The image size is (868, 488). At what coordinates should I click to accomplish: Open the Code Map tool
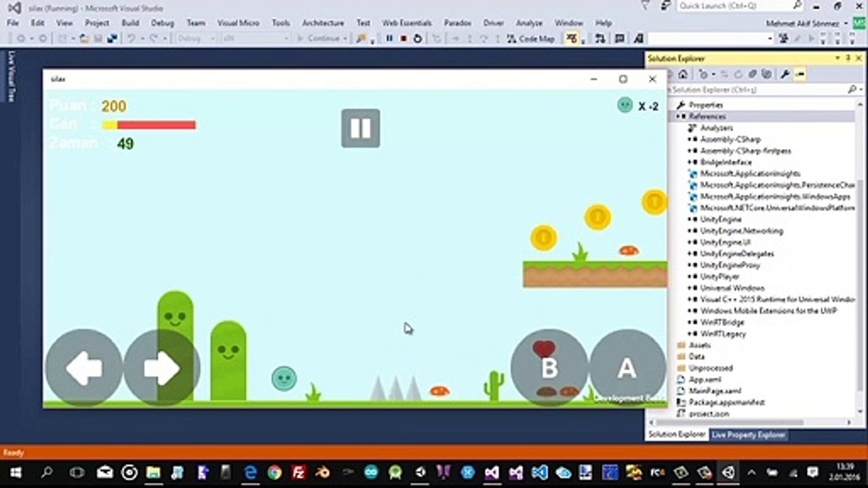click(531, 39)
